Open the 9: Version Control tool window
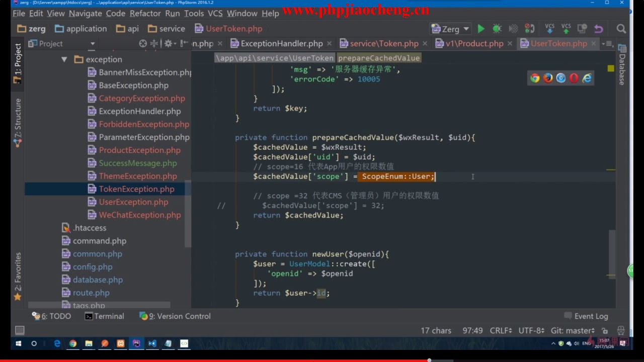Screen dimensions: 644x362 (x=175, y=316)
